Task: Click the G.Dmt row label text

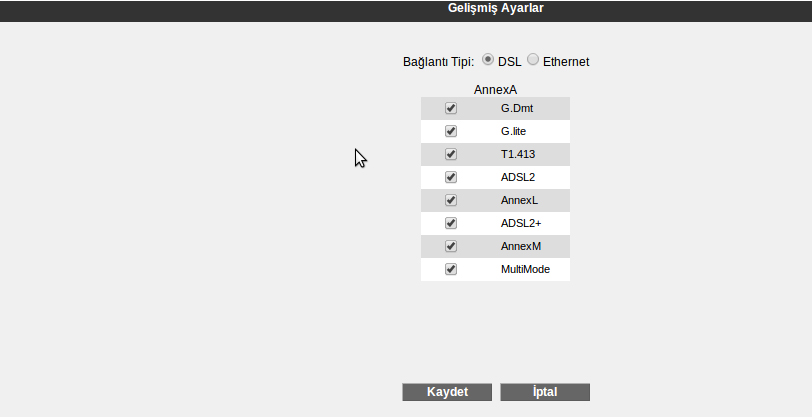Action: click(517, 108)
